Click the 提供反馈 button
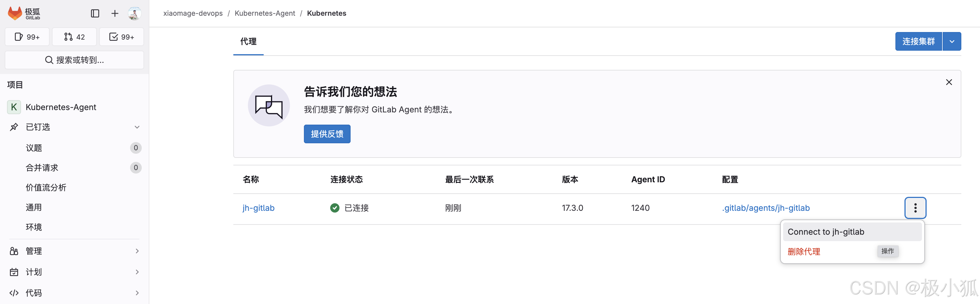 (x=327, y=134)
